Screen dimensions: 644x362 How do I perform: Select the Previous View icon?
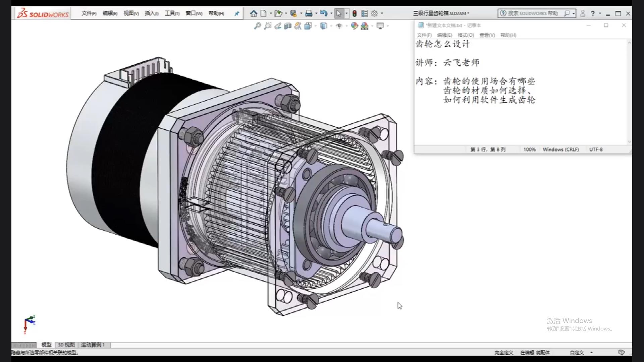click(278, 26)
